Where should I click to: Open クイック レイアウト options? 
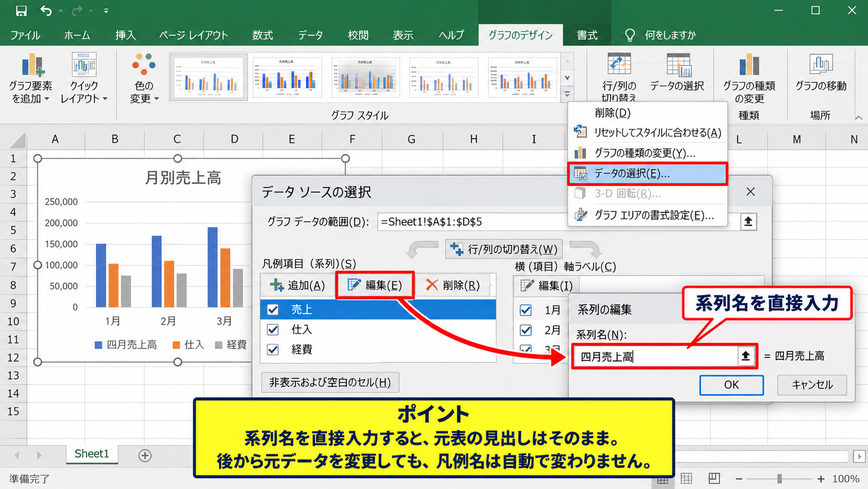click(x=84, y=78)
